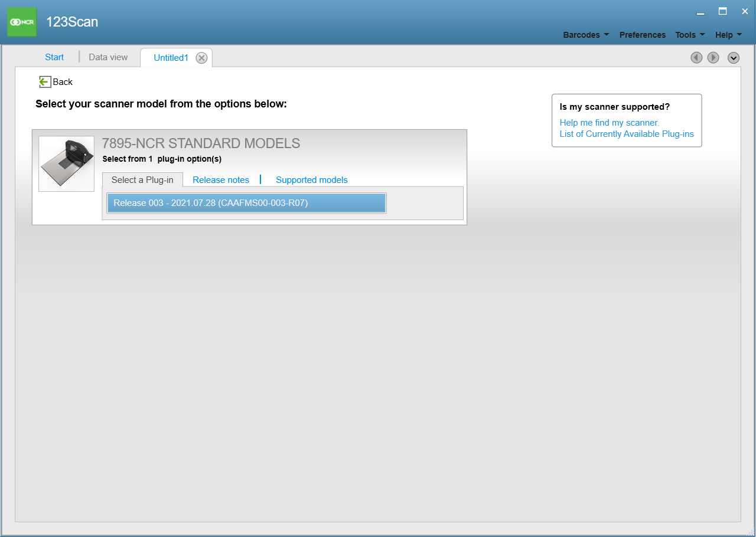This screenshot has height=537, width=756.
Task: Open the Barcodes menu
Action: (x=586, y=35)
